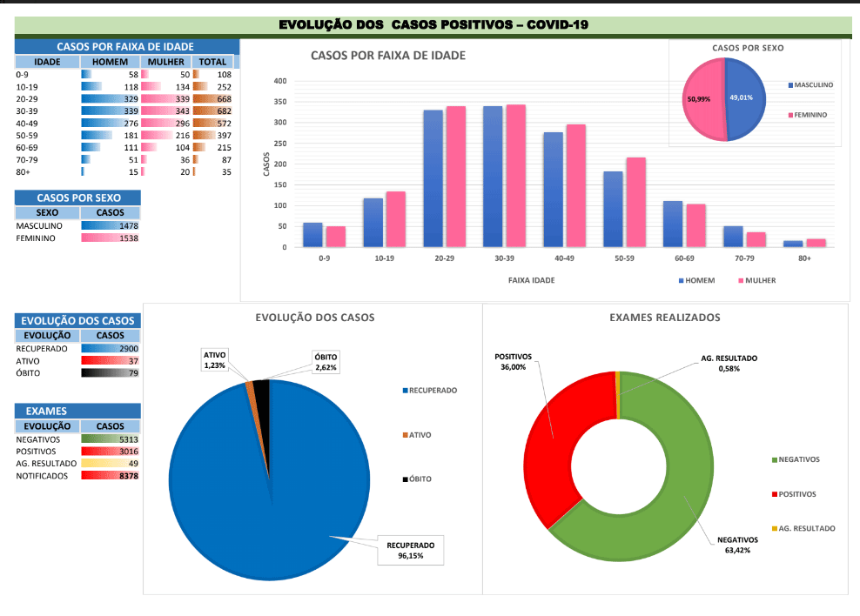
Task: Click the yellow AG. RESULTADO legend entry
Action: (x=774, y=529)
